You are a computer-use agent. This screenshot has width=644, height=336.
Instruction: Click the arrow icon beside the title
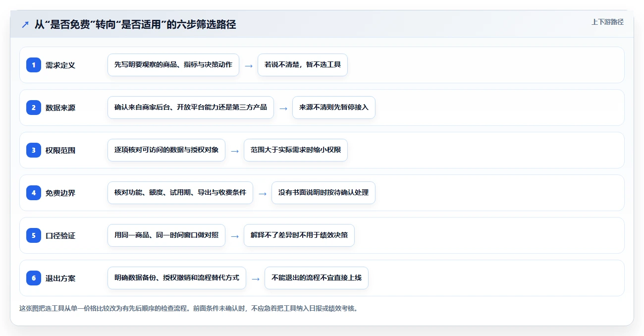coord(25,25)
